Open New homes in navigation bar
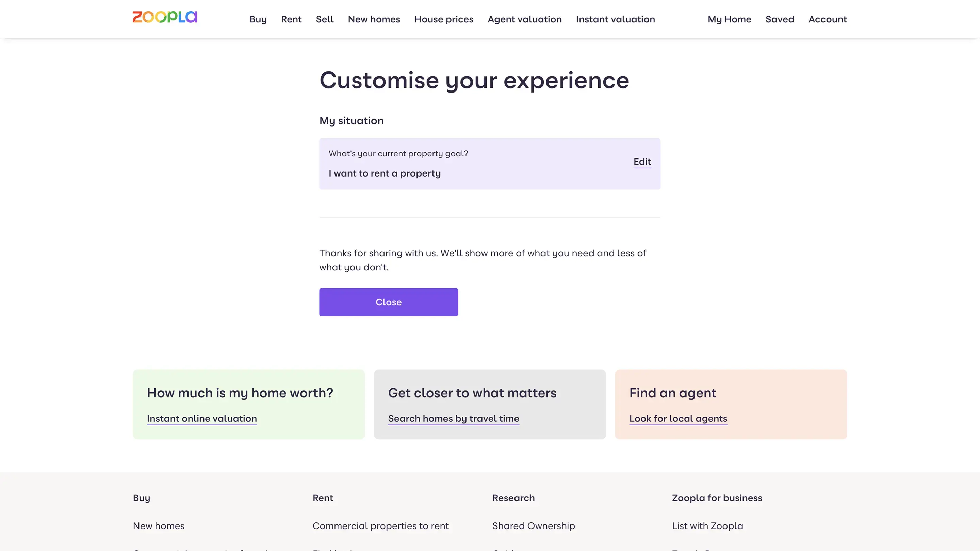980x551 pixels. (x=374, y=19)
